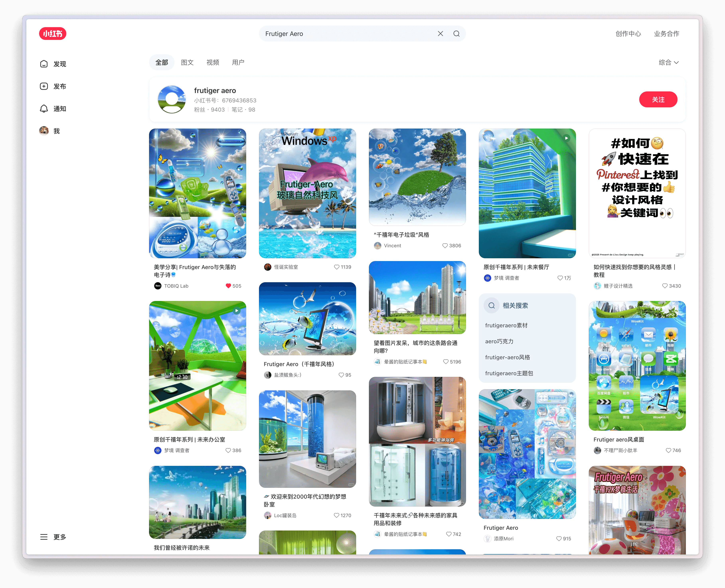The width and height of the screenshot is (725, 588).
Task: Open the Pinterest tutorial text thumbnail
Action: (637, 193)
